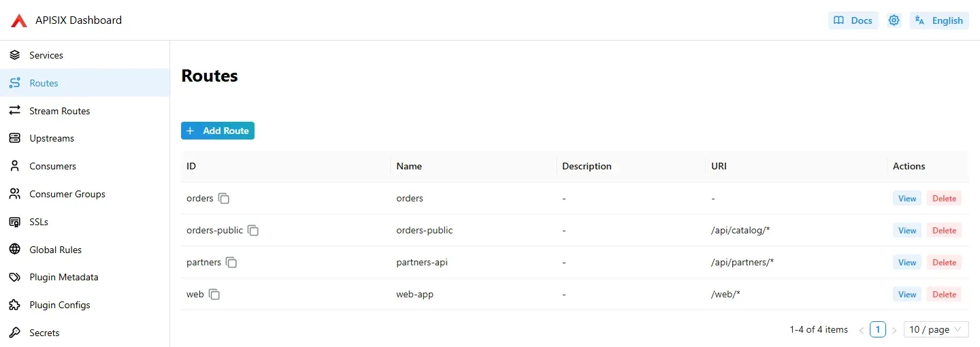Copy the web route ID
This screenshot has height=347, width=980.
214,295
